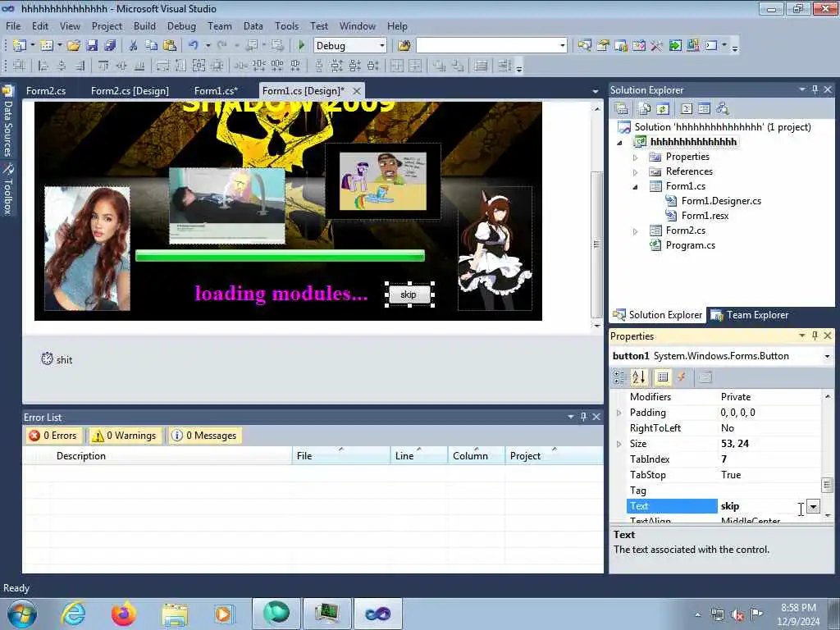This screenshot has height=630, width=840.
Task: Open the Project menu
Action: [x=107, y=25]
